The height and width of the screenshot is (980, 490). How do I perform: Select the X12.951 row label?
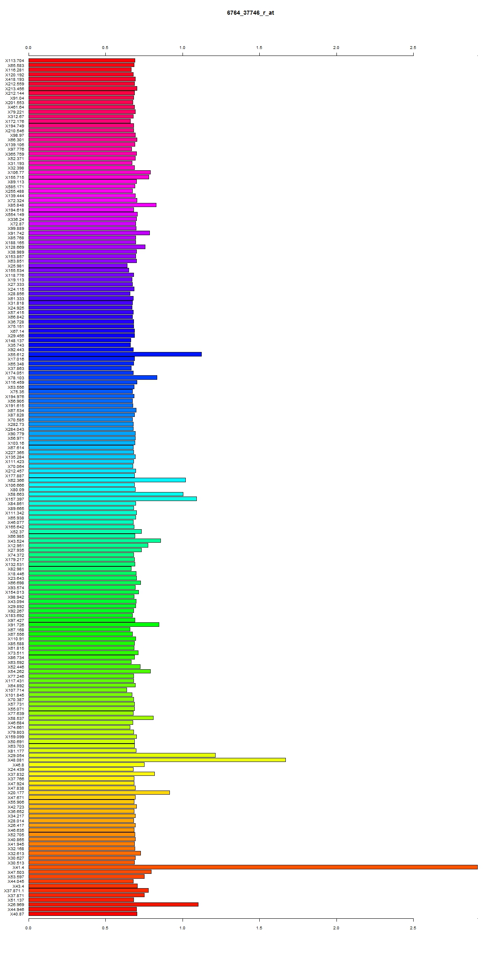coord(16,546)
